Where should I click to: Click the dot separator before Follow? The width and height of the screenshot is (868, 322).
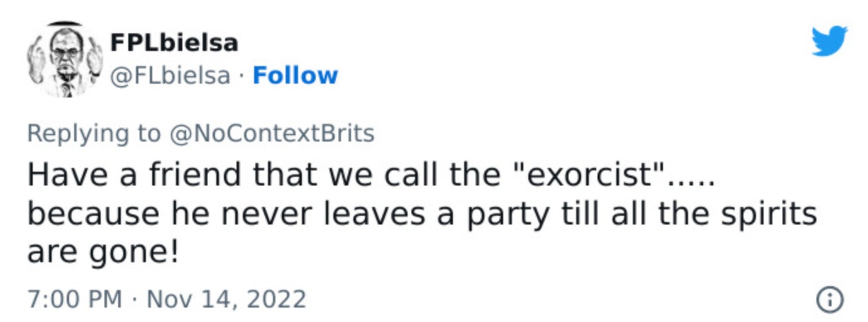[x=241, y=76]
